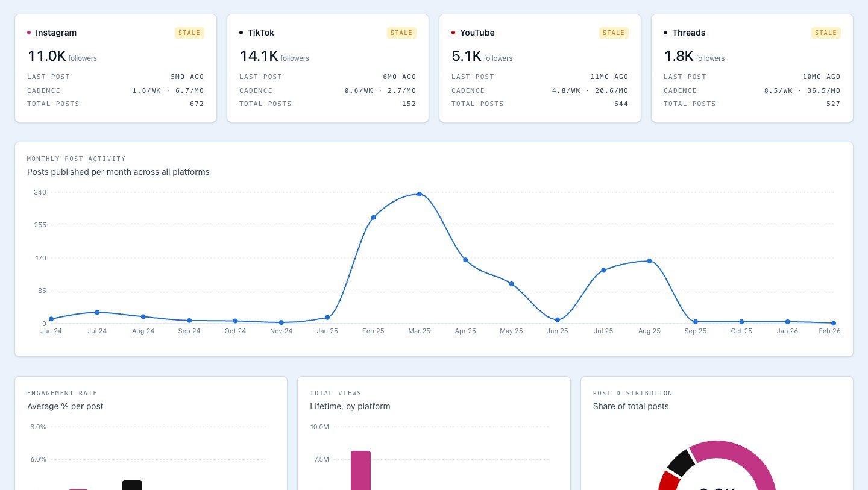Click the STALE badge on the Threads card
This screenshot has height=490, width=868.
point(826,33)
